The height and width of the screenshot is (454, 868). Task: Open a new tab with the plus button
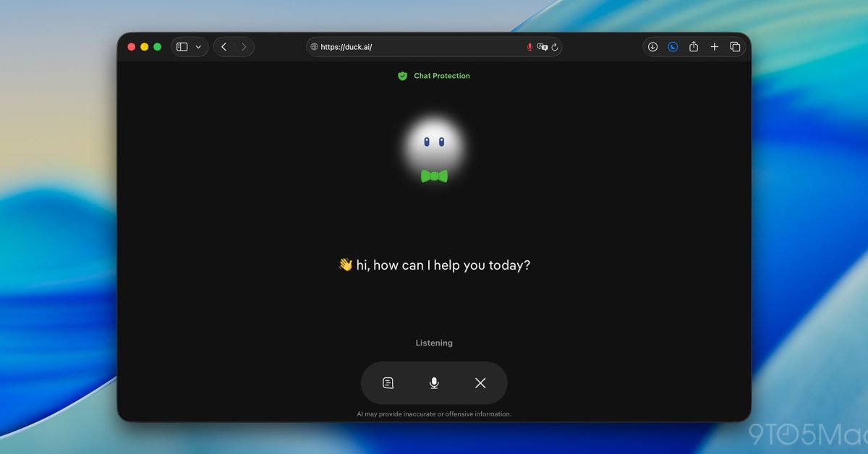pyautogui.click(x=714, y=46)
